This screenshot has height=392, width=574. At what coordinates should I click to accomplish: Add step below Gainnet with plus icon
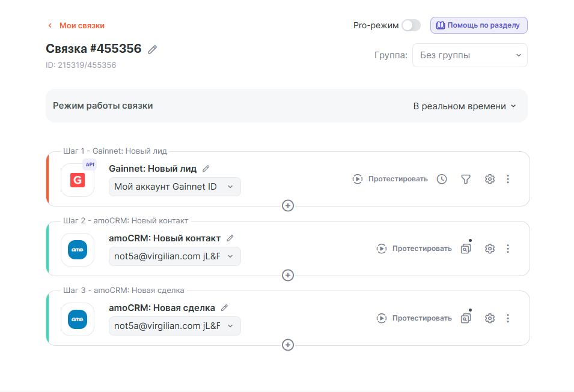[x=288, y=205]
